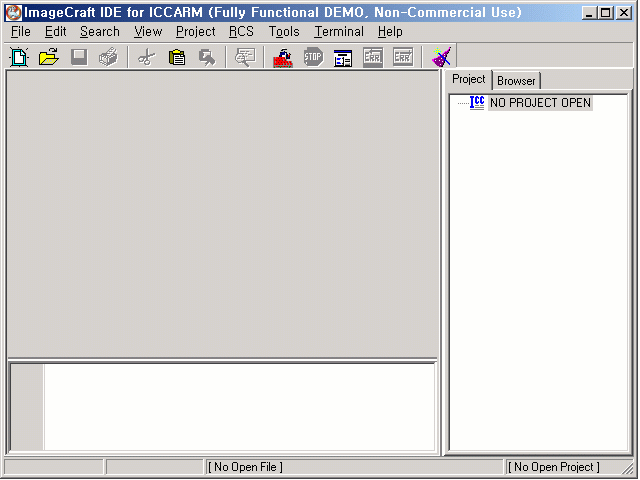
Task: Click the grayed Find arrow icon
Action: [207, 57]
